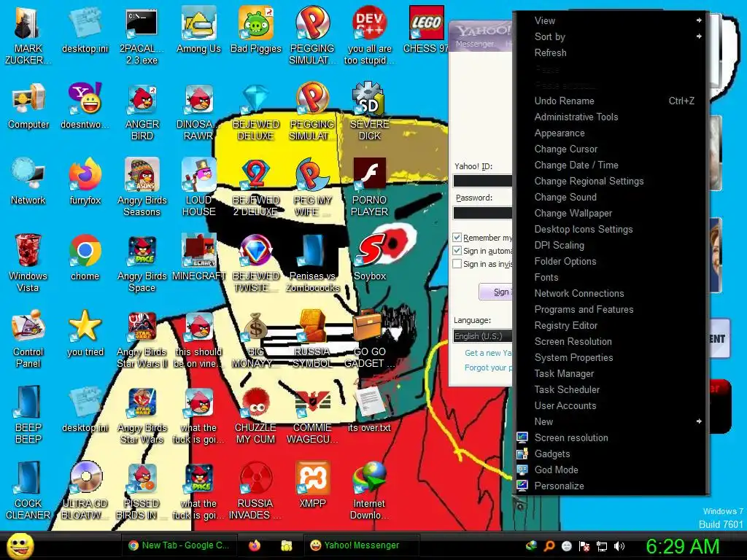
Task: Choose Personalize in context menu
Action: [x=612, y=486]
